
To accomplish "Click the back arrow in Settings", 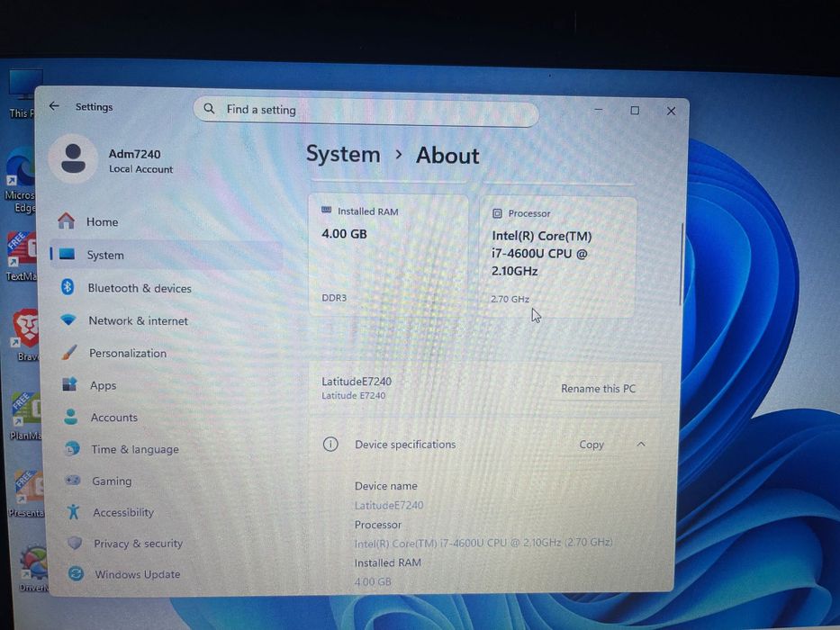I will (54, 106).
